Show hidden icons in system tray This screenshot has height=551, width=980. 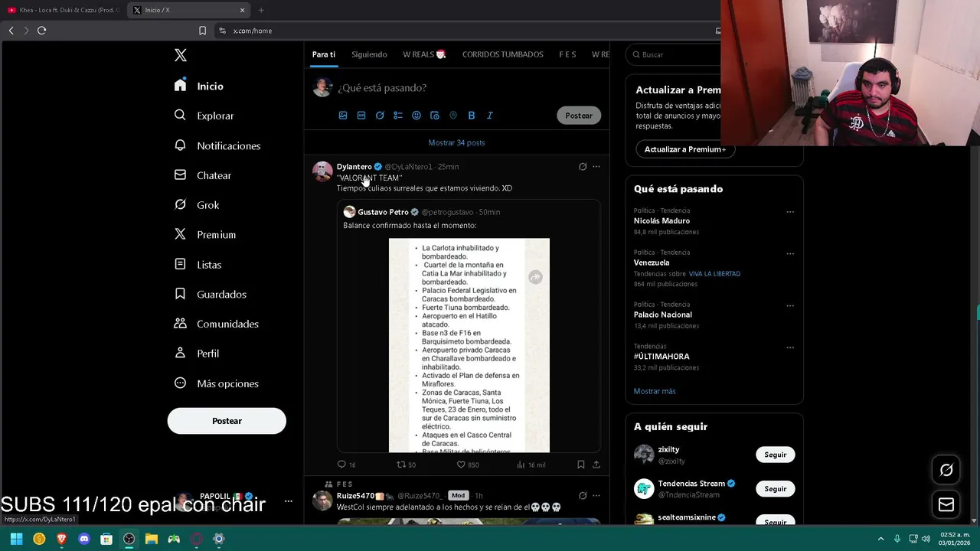tap(880, 539)
